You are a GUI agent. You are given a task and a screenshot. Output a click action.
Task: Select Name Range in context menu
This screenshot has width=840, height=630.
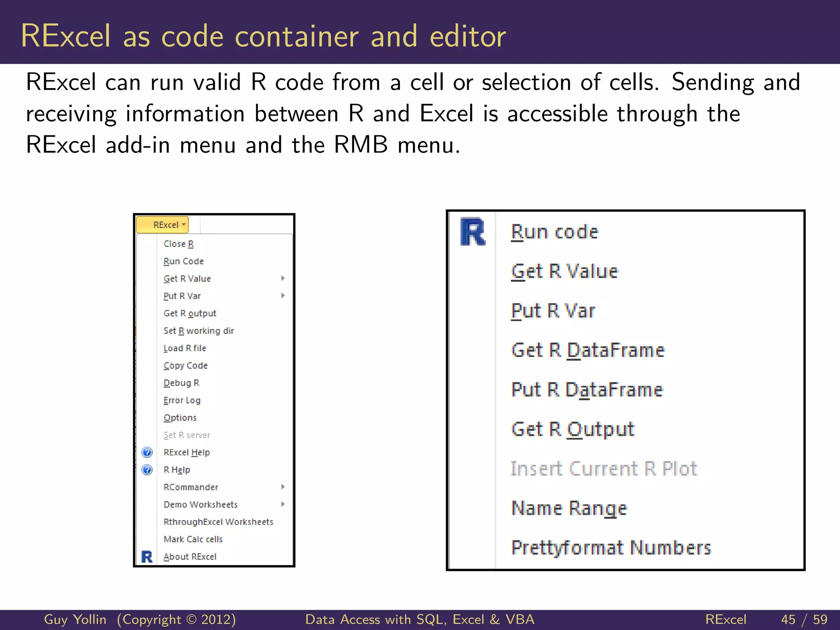(x=569, y=508)
